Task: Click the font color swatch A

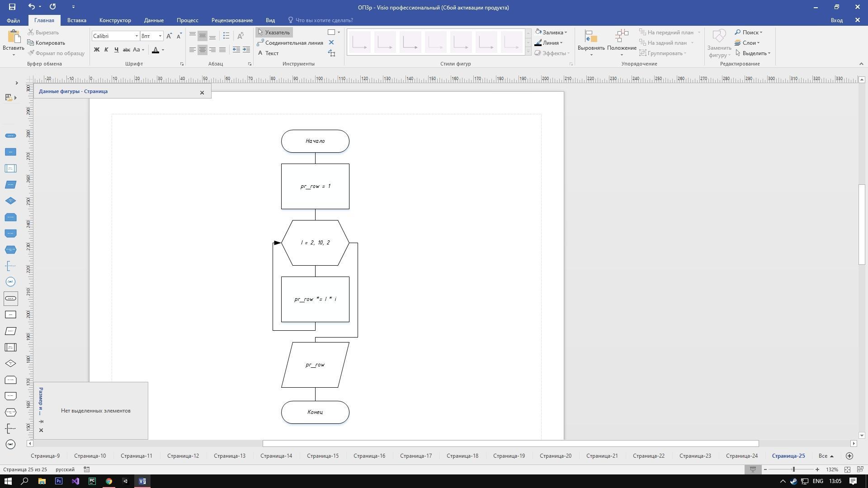Action: 156,50
